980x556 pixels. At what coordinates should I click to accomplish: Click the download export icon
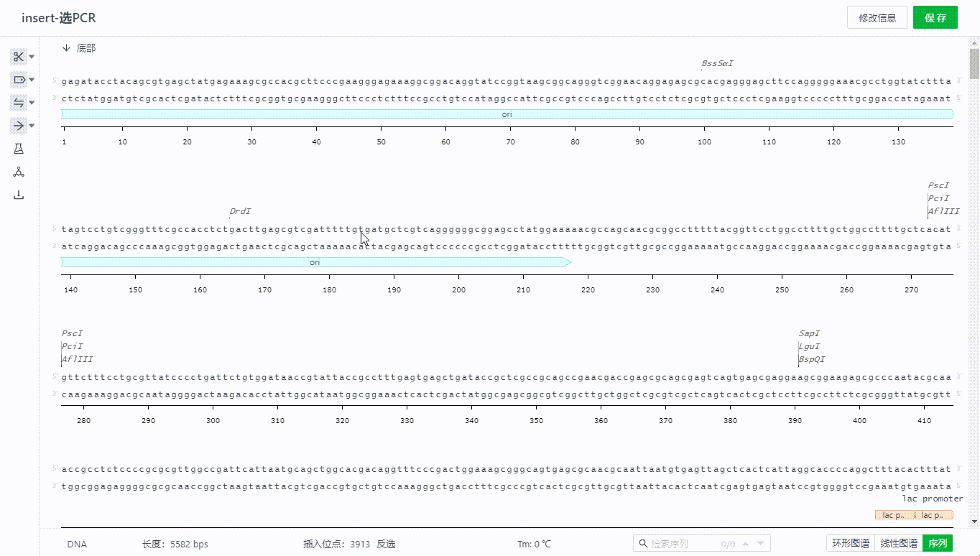coord(19,195)
